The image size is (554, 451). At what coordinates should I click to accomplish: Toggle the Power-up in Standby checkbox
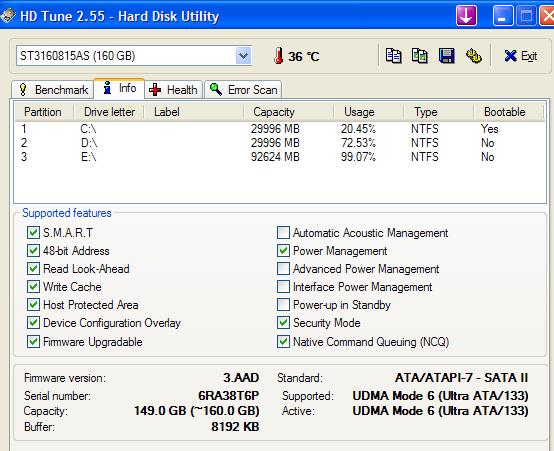coord(283,304)
